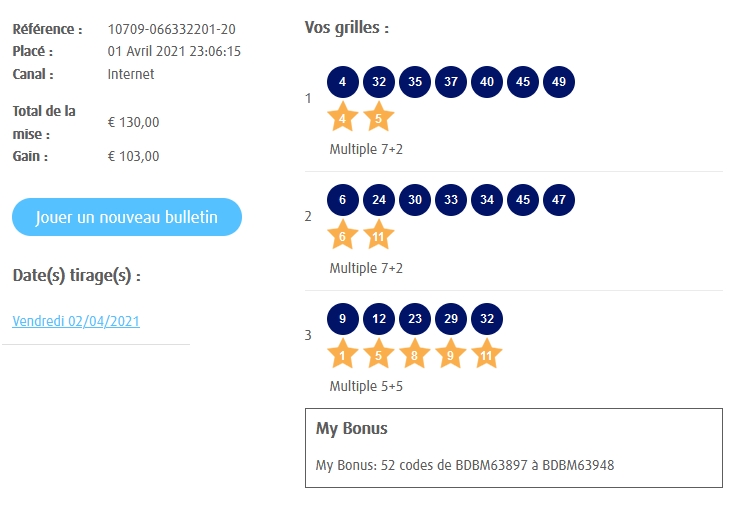Open the Vendredi 02/04/2021 draw link

(x=76, y=321)
